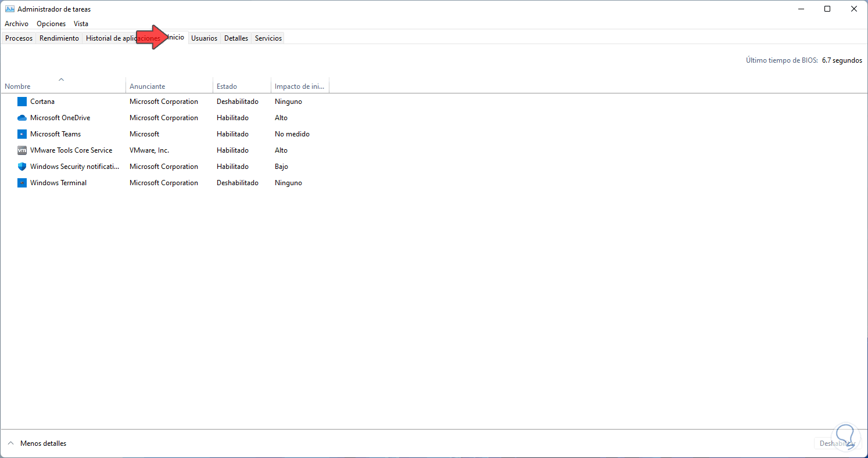Sort by Impacto de inicio column header
This screenshot has width=868, height=458.
click(x=300, y=86)
